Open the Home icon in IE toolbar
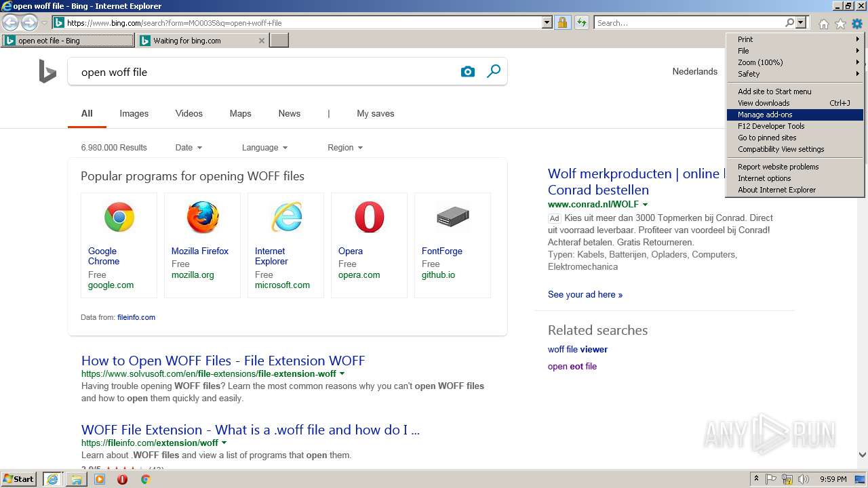This screenshot has width=868, height=488. [823, 24]
